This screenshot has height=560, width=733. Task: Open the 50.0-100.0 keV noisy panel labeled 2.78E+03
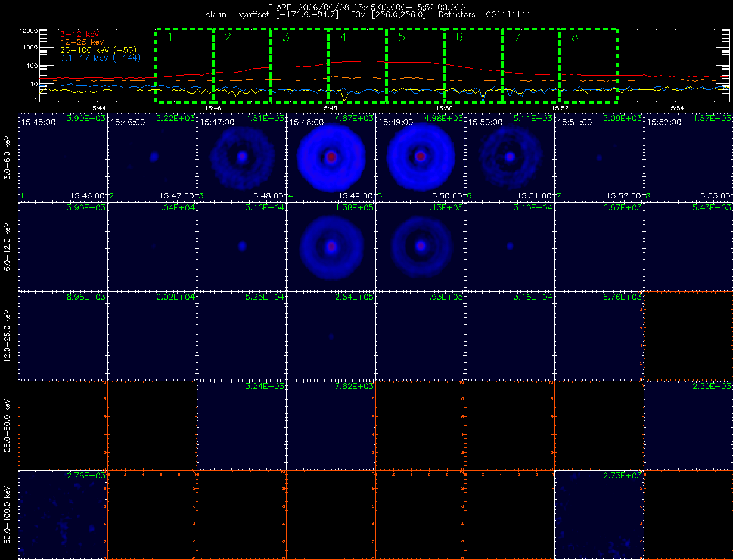[63, 514]
